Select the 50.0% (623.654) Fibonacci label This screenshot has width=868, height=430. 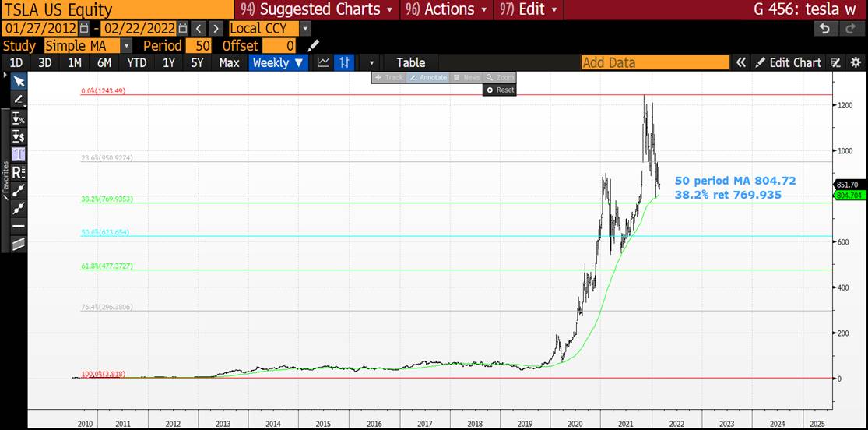[105, 233]
